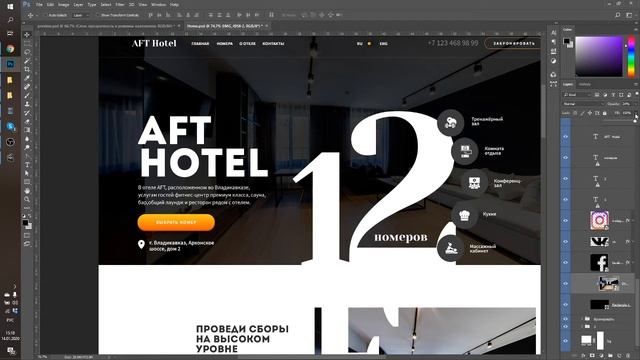The height and width of the screenshot is (360, 640).
Task: Hide the номеров text layer
Action: 566,158
